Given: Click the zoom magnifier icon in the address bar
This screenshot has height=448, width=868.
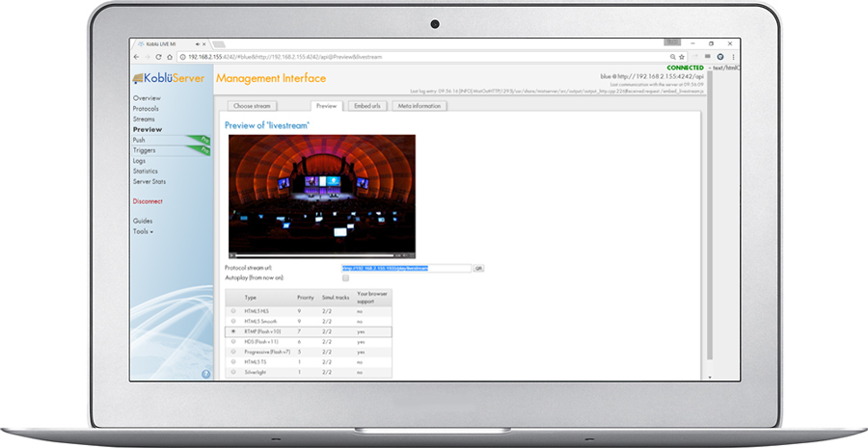Looking at the screenshot, I should coord(672,57).
